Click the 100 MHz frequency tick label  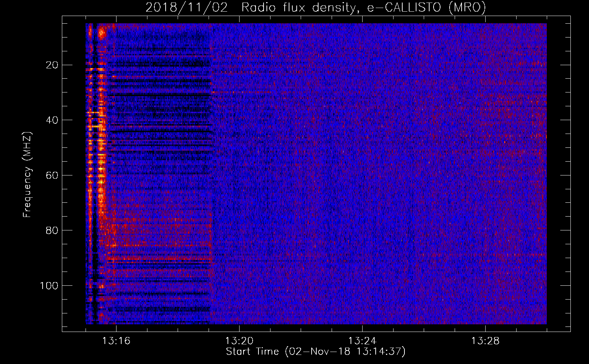pyautogui.click(x=49, y=285)
